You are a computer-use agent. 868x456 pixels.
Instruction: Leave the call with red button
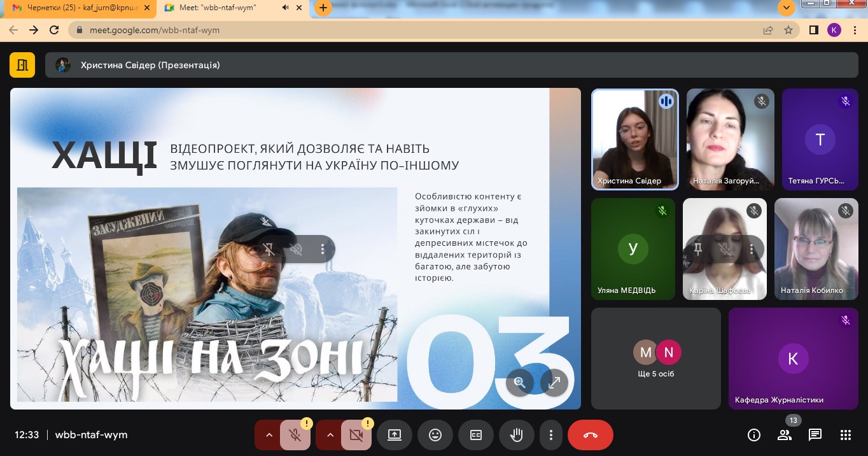pos(590,435)
